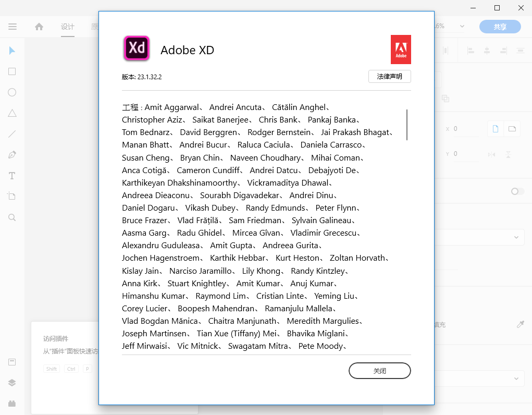Select the Select (arrow) tool
532x415 pixels.
pos(12,51)
